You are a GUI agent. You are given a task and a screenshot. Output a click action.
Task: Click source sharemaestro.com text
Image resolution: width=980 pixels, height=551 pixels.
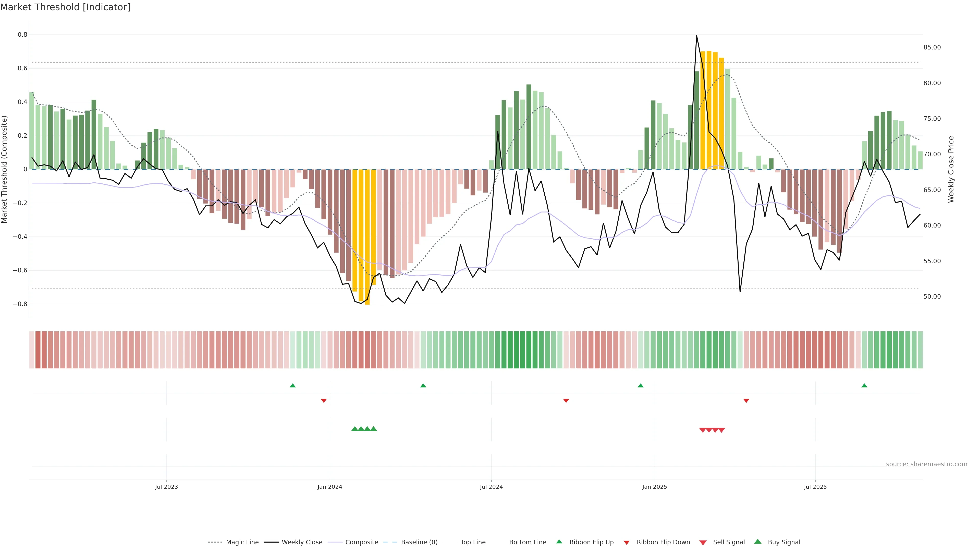[x=926, y=464]
